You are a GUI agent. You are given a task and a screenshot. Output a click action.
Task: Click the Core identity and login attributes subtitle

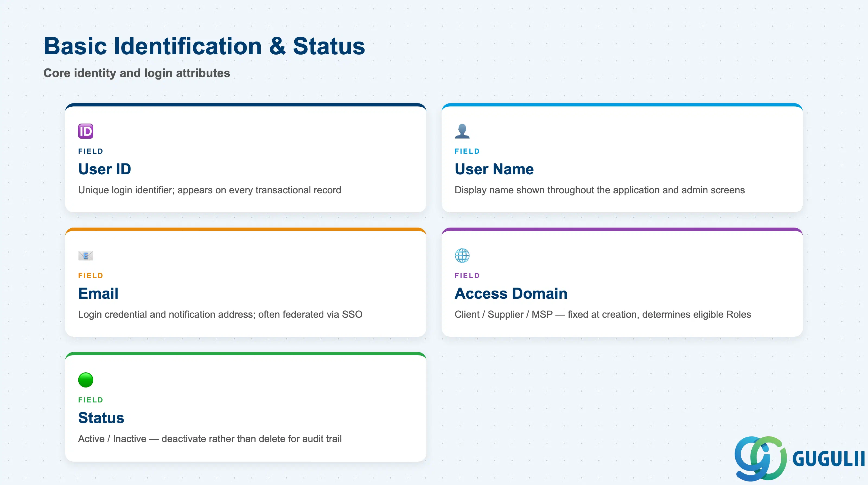tap(136, 73)
